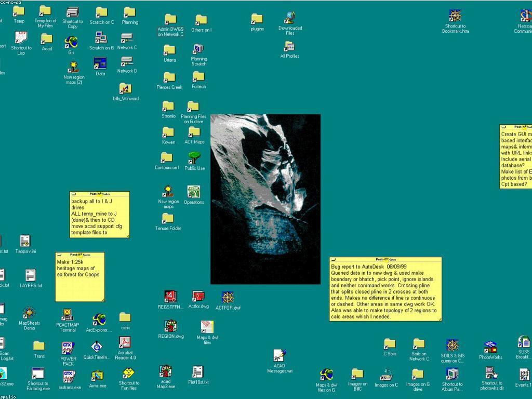
Task: Select the PhotoWorks application icon
Action: point(490,347)
